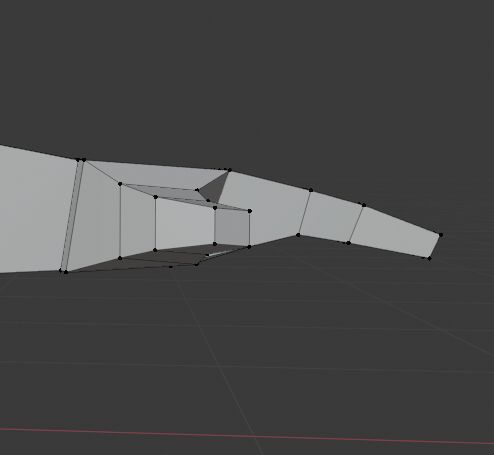Select the lower vertex at the mesh's tapered tip
The height and width of the screenshot is (455, 494).
(429, 258)
